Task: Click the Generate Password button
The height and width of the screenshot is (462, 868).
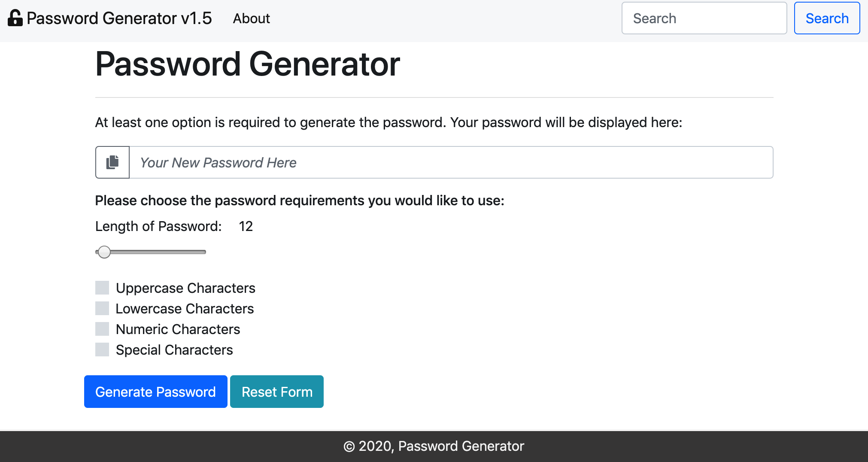Action: 155,391
